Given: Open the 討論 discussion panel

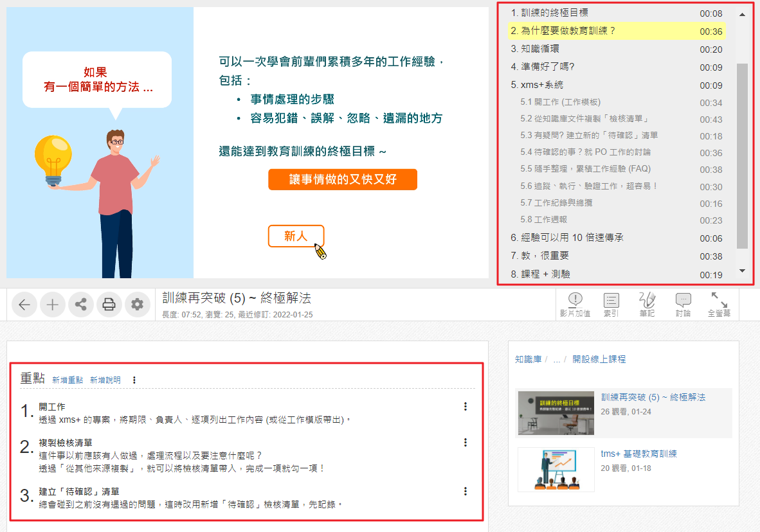Looking at the screenshot, I should point(683,305).
